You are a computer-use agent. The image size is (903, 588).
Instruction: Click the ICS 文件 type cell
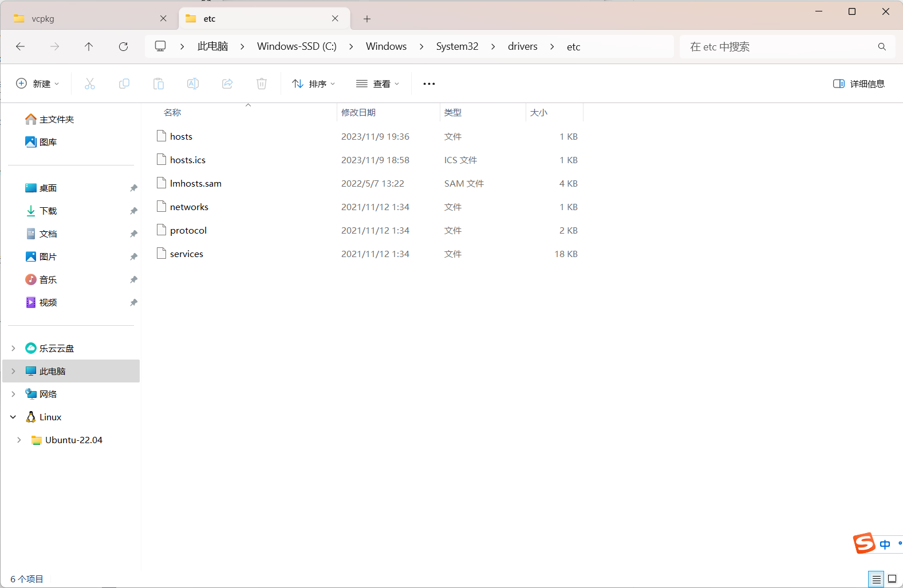click(x=460, y=160)
